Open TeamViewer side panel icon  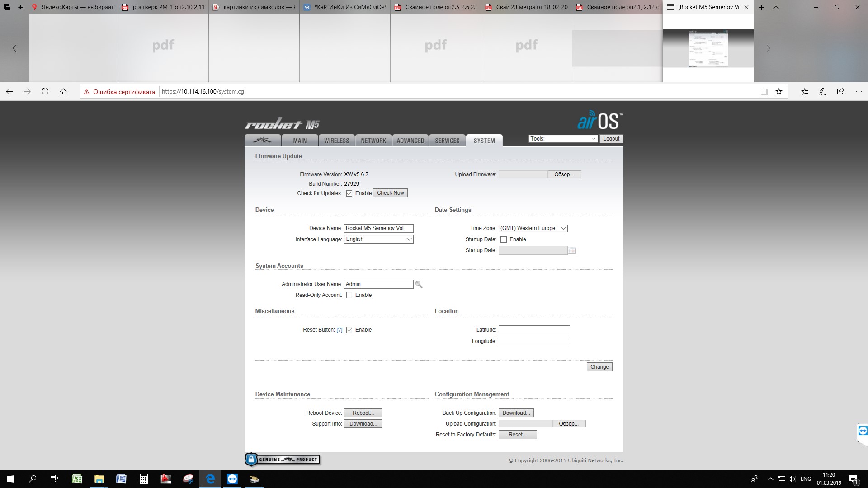pyautogui.click(x=863, y=431)
